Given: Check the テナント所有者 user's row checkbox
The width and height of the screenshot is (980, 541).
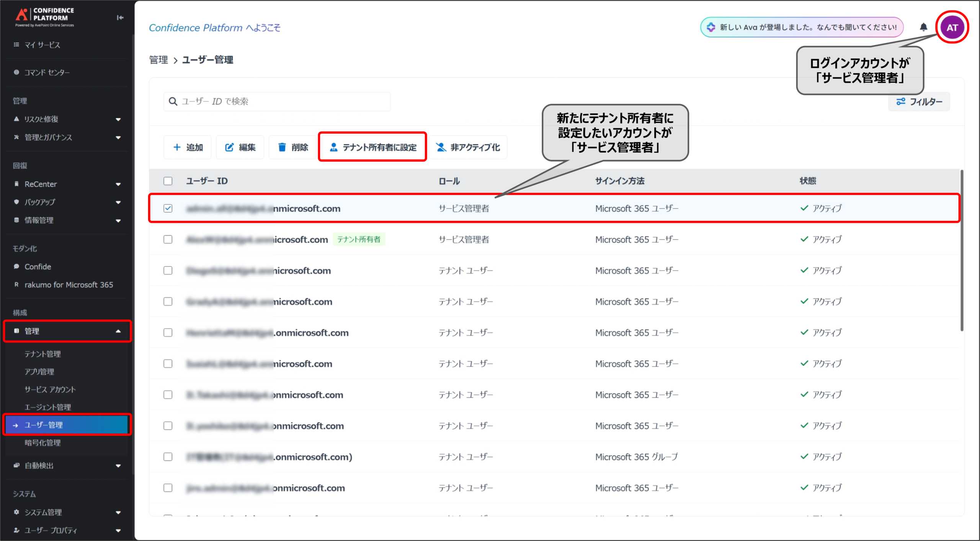Looking at the screenshot, I should click(168, 240).
